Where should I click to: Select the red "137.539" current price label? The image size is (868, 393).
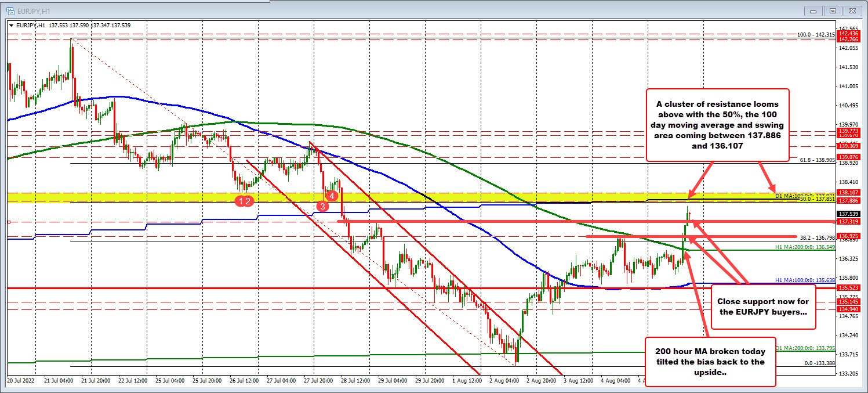[849, 213]
